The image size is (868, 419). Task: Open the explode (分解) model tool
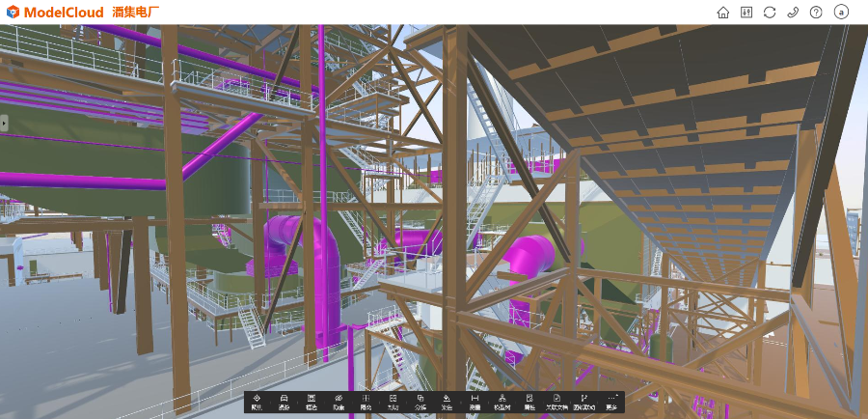click(420, 402)
